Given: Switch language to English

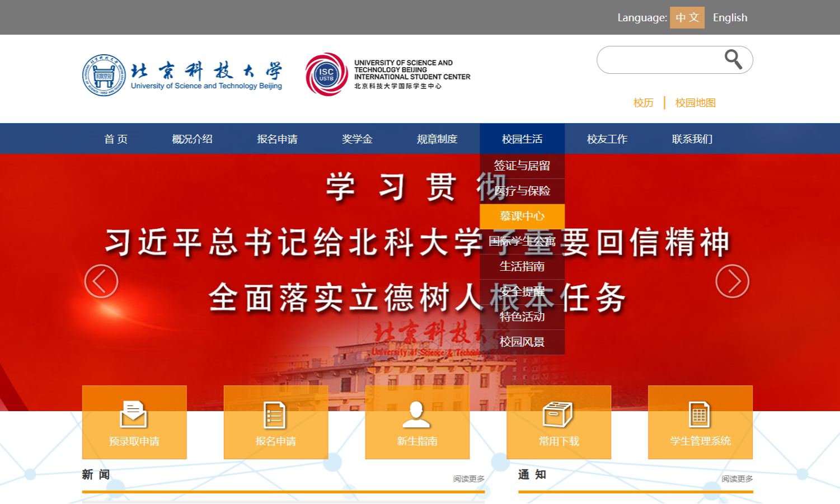Looking at the screenshot, I should click(x=730, y=18).
